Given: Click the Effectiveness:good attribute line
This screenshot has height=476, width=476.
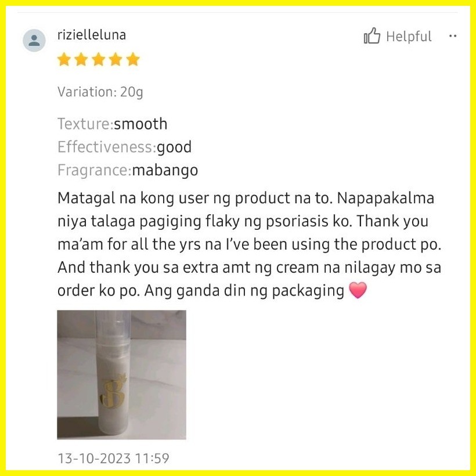Looking at the screenshot, I should [124, 147].
